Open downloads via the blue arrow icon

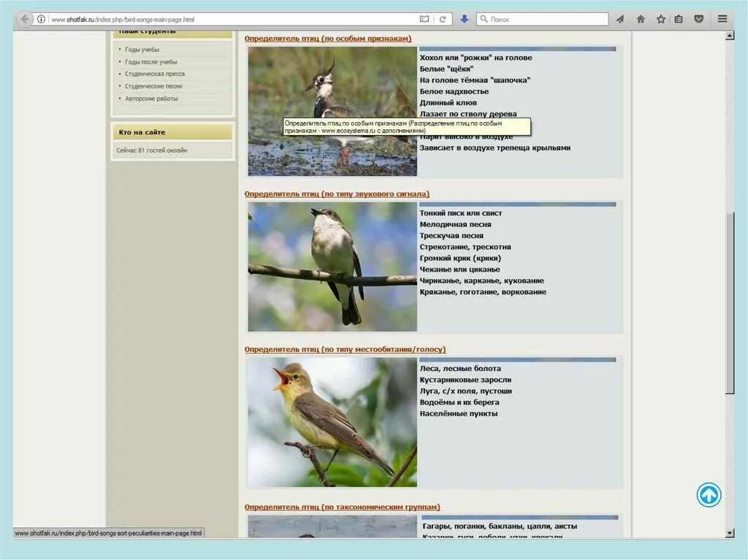click(x=464, y=19)
